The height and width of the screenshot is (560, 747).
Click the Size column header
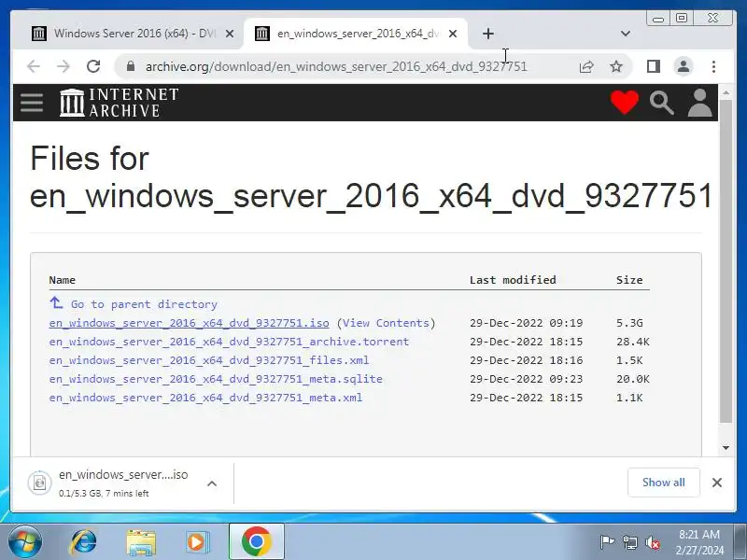pos(629,280)
